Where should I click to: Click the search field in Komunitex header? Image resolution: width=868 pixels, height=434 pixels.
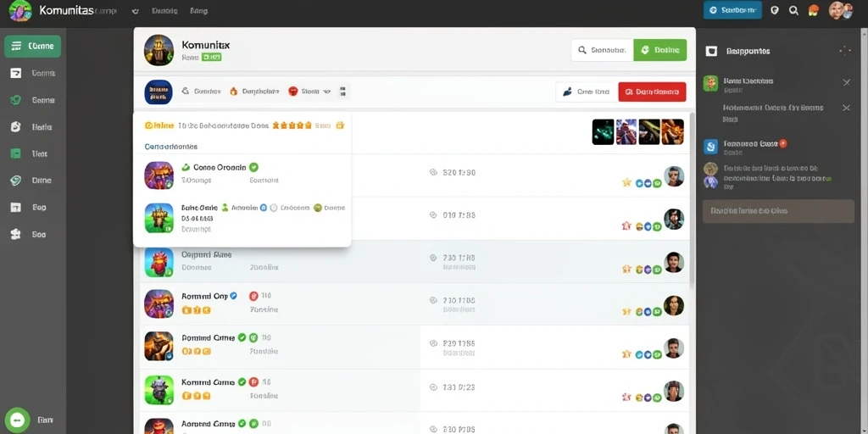pos(602,50)
